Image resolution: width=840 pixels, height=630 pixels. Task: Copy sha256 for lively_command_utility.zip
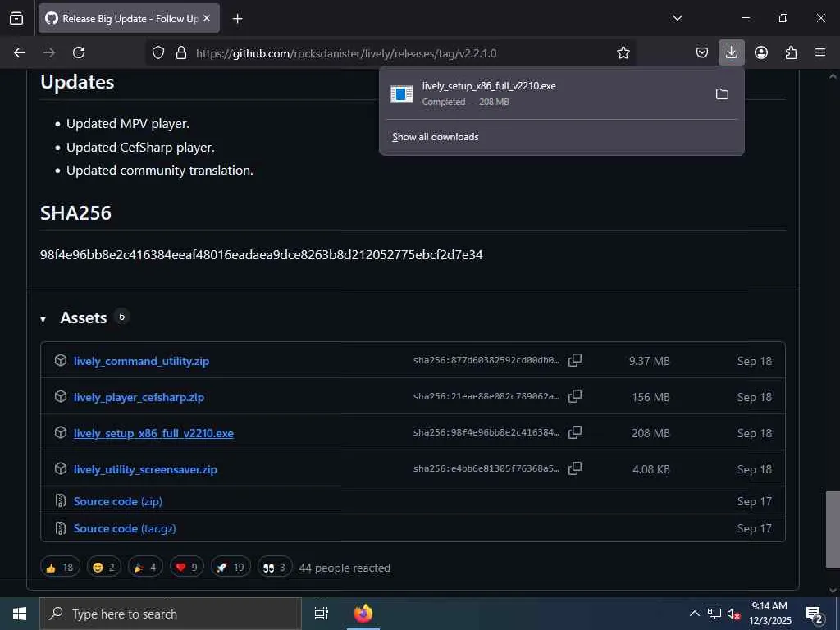tap(575, 360)
